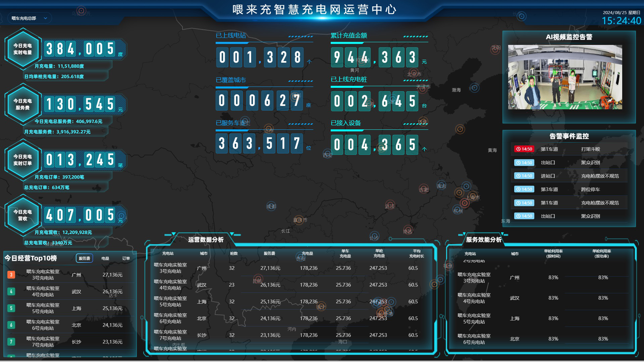Viewport: 644px width, 362px height.
Task: Click 日均单枪充电量: 205.618度 label
Action: click(x=54, y=76)
